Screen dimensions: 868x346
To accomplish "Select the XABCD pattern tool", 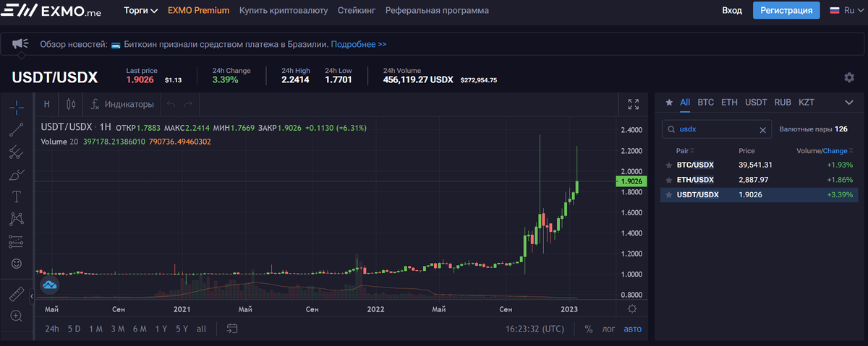I will point(17,219).
